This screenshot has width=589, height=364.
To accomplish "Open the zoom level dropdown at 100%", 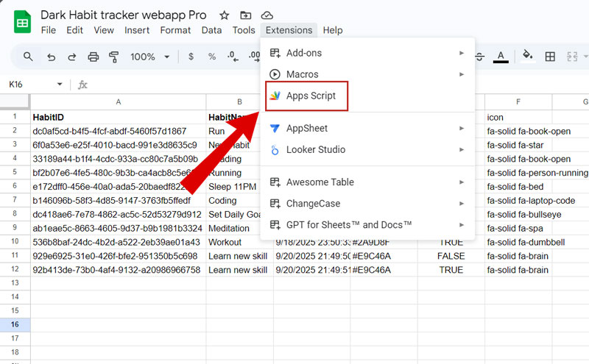I will (150, 57).
